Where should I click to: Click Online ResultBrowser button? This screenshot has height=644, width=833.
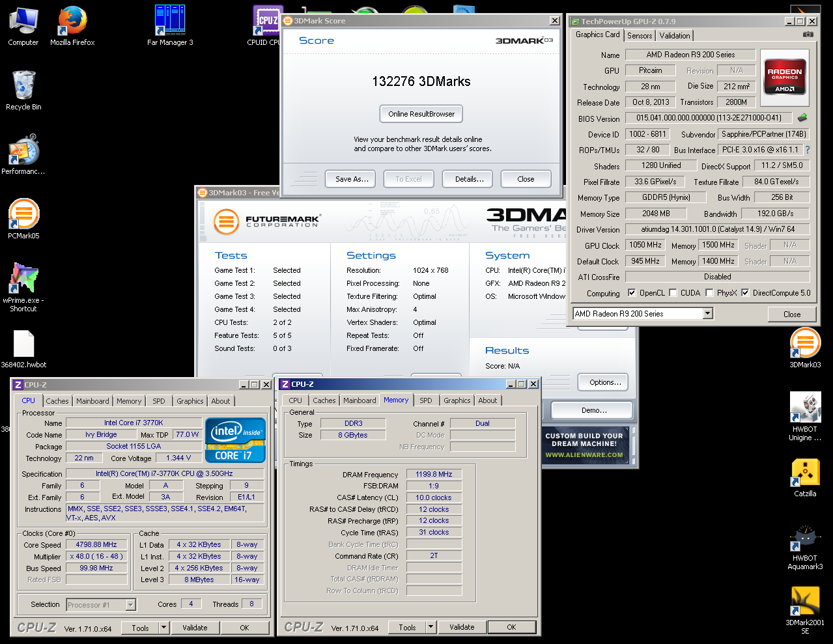pos(421,114)
